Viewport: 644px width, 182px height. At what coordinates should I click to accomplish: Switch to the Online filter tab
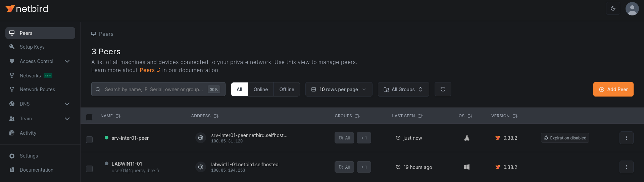260,89
